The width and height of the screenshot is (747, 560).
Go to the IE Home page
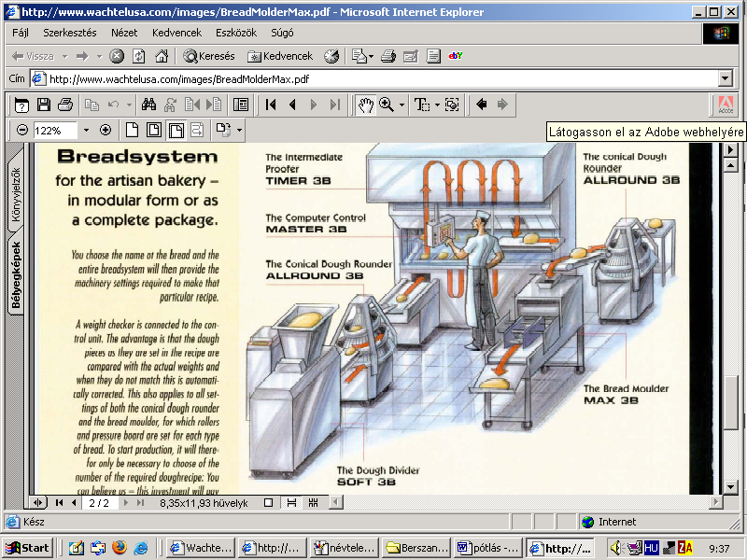click(162, 56)
